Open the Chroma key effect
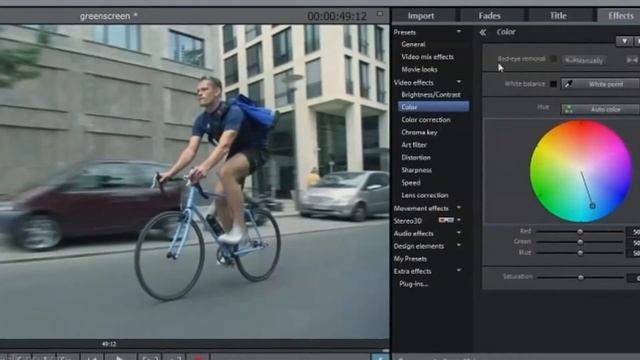Image resolution: width=640 pixels, height=360 pixels. [419, 132]
